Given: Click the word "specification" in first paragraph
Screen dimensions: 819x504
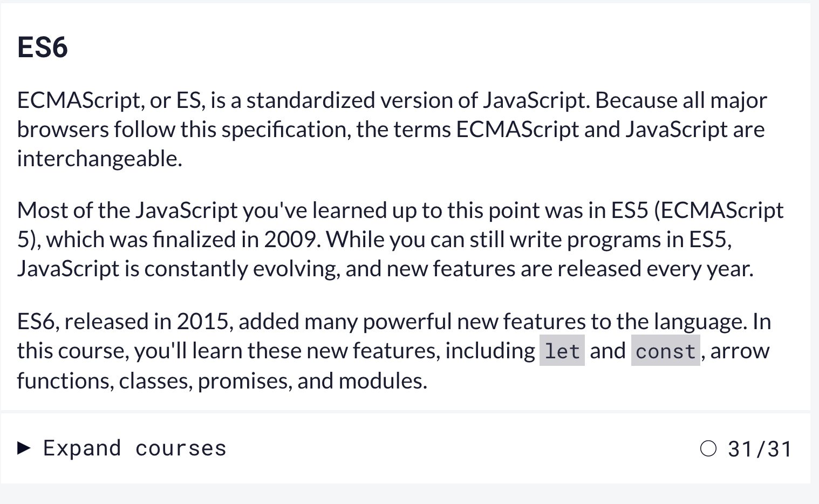Looking at the screenshot, I should (286, 130).
